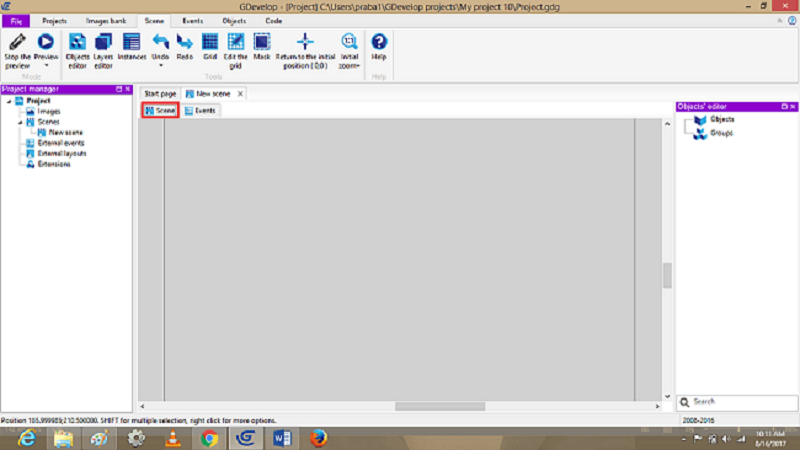Select the Scene ribbon tab
Screen dimensions: 800x450
pos(154,21)
